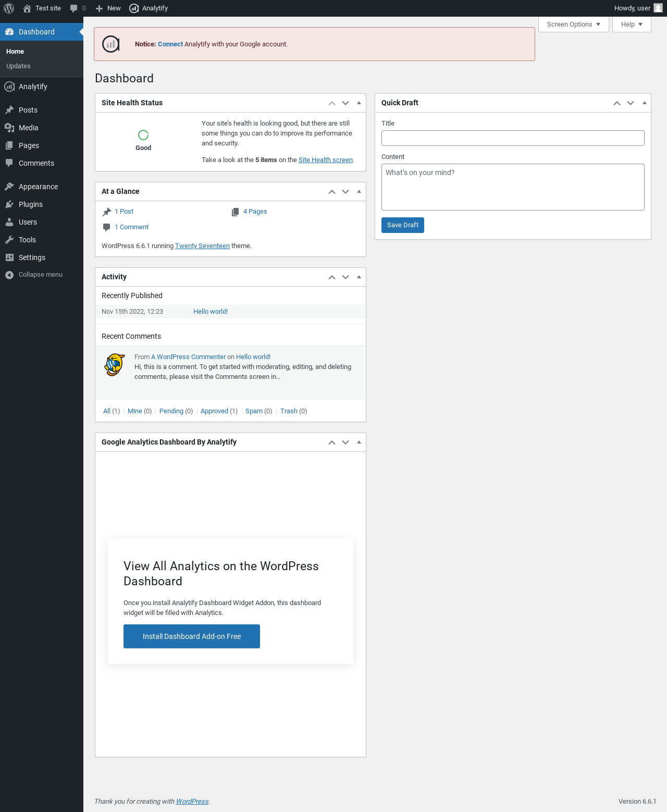Click the Appearance paintbrush icon
The height and width of the screenshot is (812, 667).
9,187
